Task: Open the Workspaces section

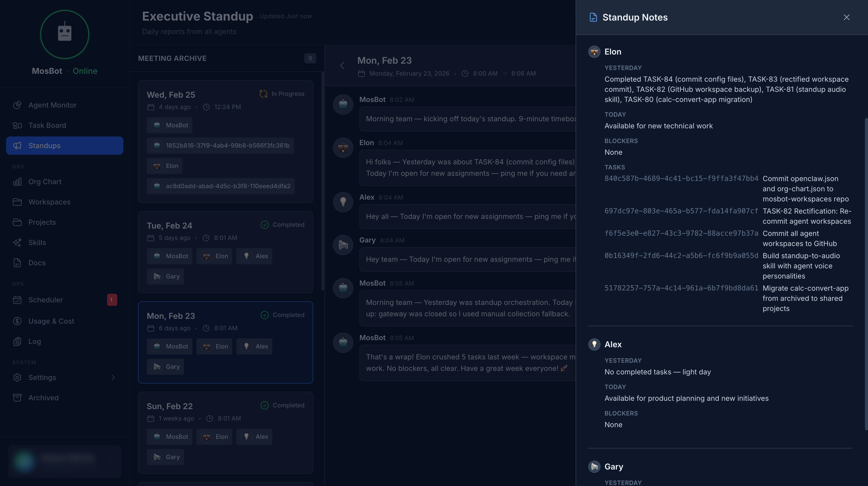Action: point(49,202)
